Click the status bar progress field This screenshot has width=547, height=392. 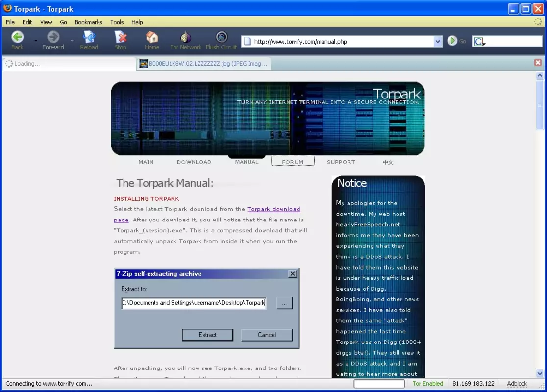click(379, 384)
